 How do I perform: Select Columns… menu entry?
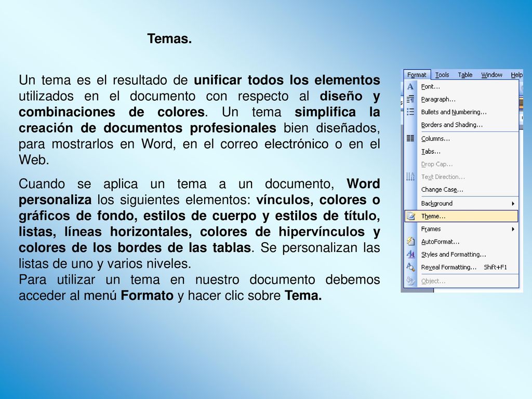click(x=461, y=139)
